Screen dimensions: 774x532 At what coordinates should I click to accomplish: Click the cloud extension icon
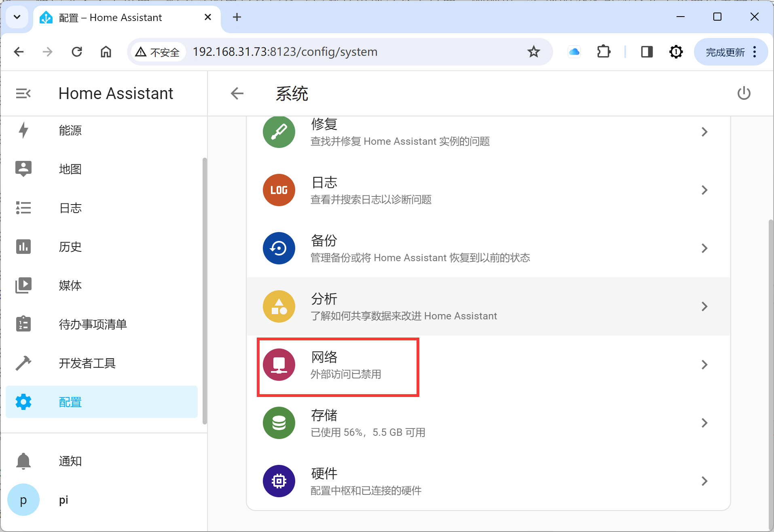tap(574, 52)
